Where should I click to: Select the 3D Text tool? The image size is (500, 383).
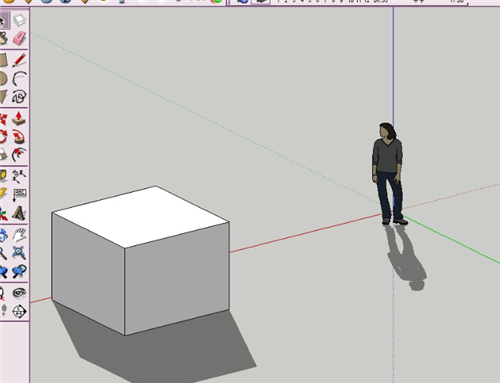pos(19,213)
